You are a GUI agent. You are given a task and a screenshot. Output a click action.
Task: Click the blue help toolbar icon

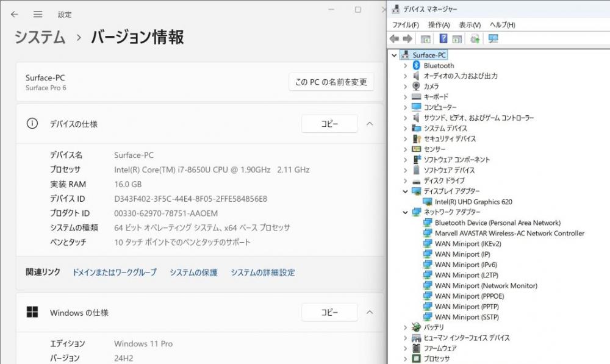(x=443, y=38)
